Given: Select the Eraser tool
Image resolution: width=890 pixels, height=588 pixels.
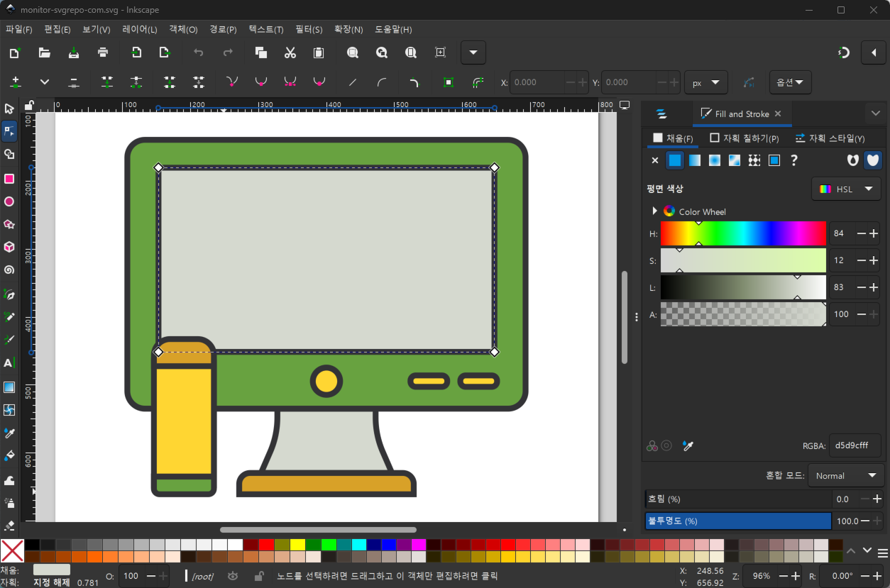Looking at the screenshot, I should pyautogui.click(x=9, y=526).
